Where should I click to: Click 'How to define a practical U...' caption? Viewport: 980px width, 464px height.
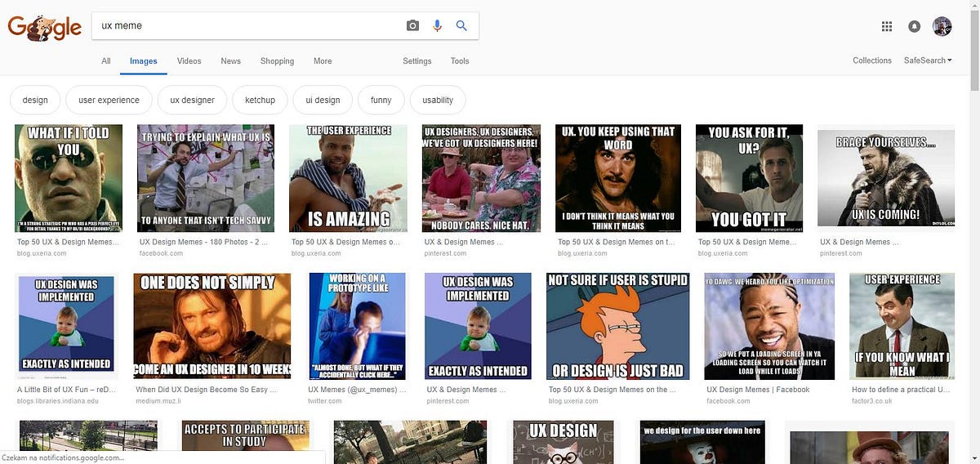click(901, 390)
